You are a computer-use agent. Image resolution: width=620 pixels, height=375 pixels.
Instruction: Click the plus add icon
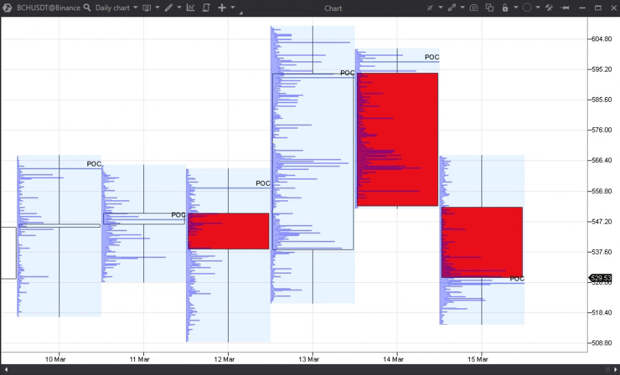point(222,8)
